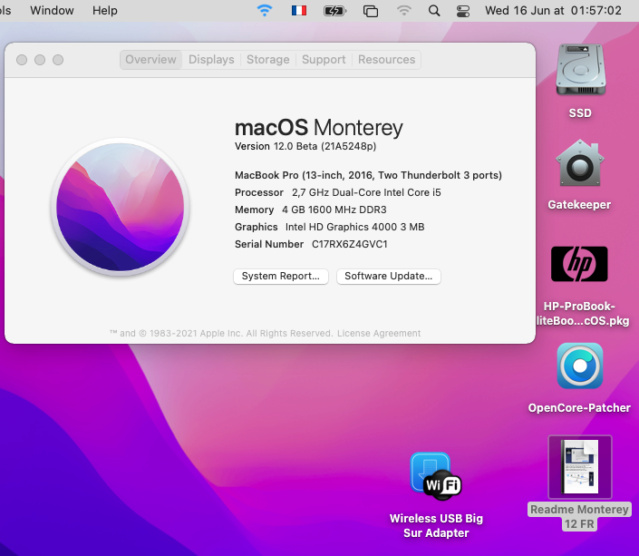Open the French flag input source menu

[x=299, y=10]
